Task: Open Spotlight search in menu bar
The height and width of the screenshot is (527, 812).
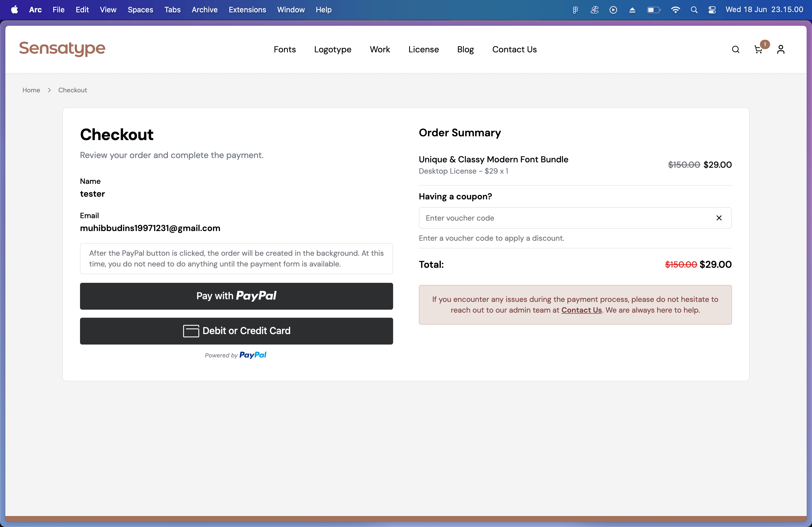Action: tap(694, 10)
